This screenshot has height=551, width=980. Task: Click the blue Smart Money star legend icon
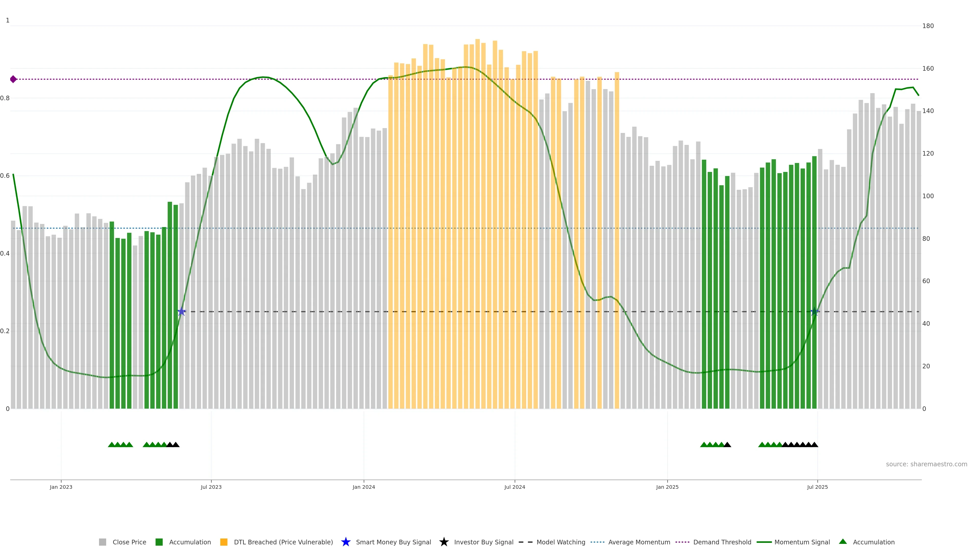[x=346, y=542]
